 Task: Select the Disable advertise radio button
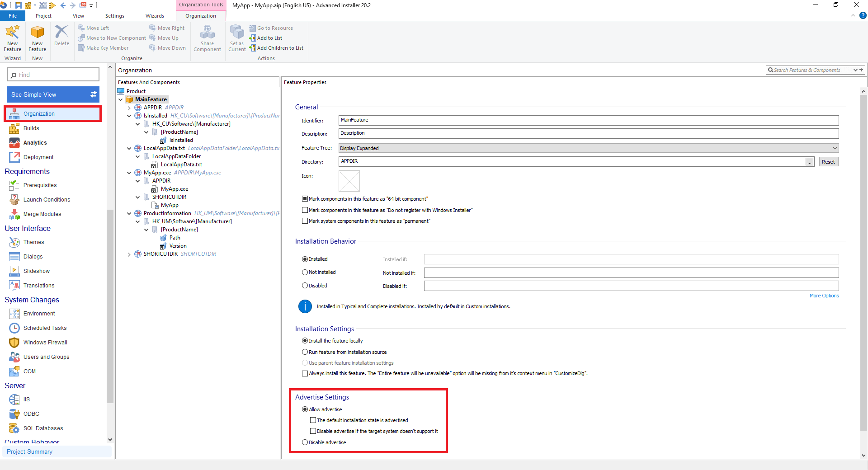pyautogui.click(x=305, y=442)
